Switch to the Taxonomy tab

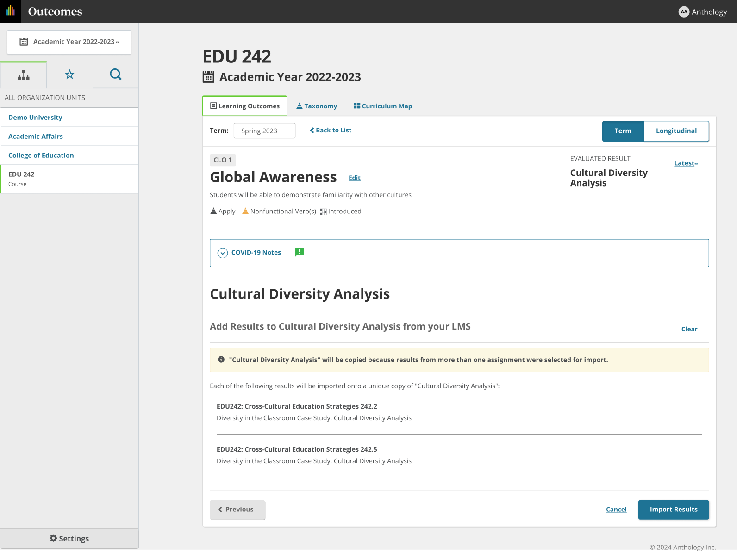click(x=317, y=106)
